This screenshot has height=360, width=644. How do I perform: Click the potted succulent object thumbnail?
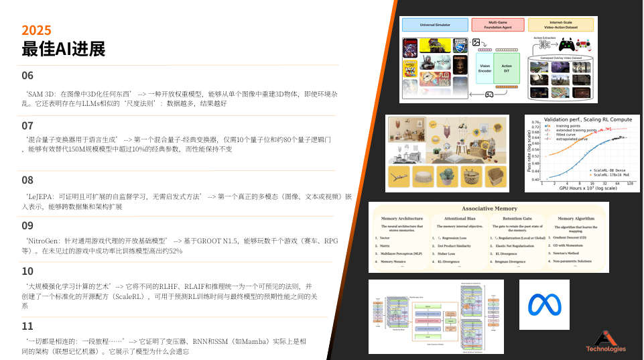447,176
